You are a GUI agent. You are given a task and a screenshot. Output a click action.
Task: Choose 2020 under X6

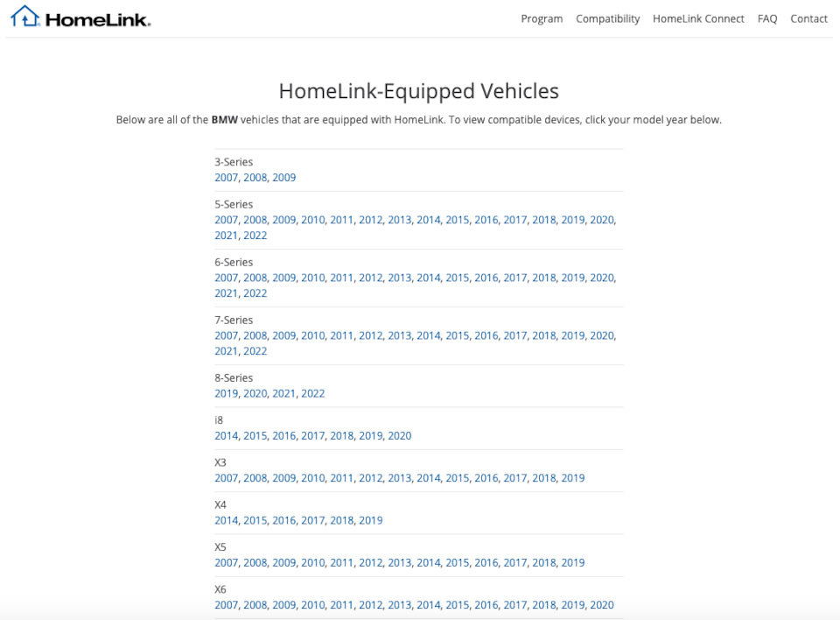point(601,605)
